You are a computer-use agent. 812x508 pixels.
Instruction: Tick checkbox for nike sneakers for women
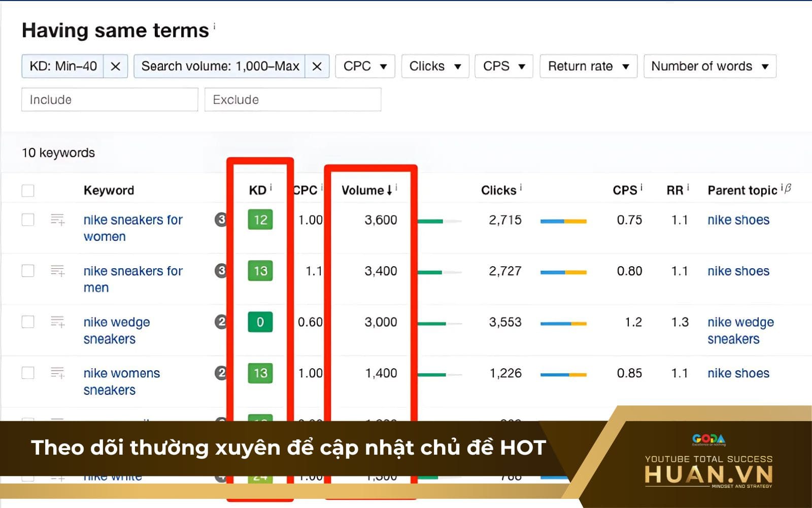28,219
